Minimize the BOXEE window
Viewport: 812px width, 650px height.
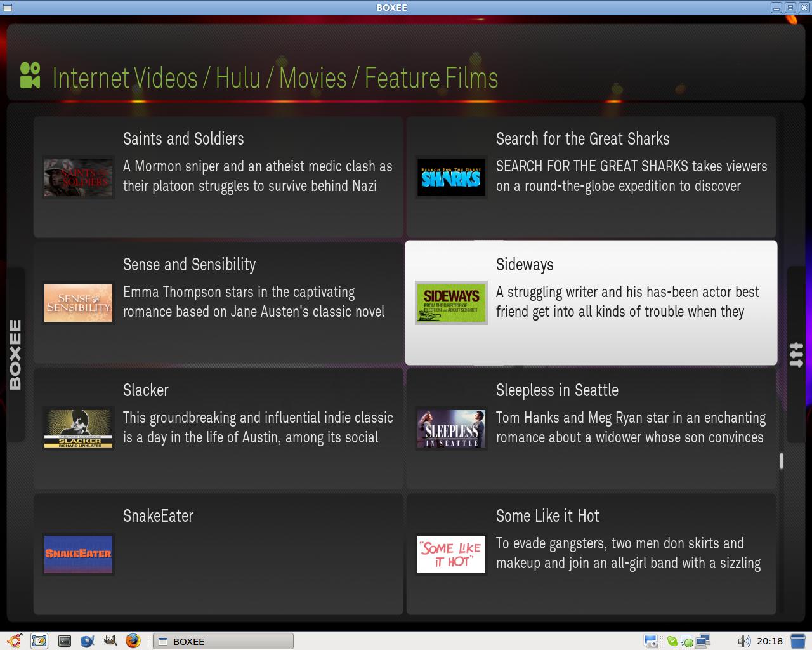[x=776, y=8]
